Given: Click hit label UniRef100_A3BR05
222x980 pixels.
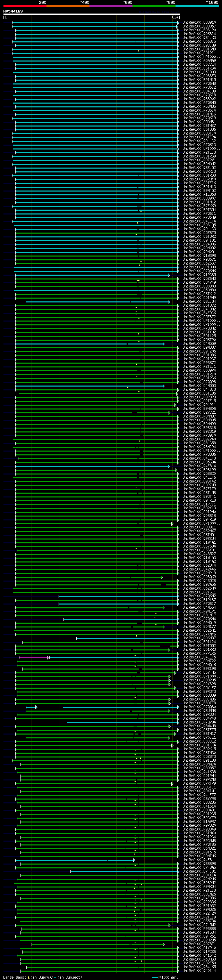Looking at the screenshot, I should click(x=199, y=680).
